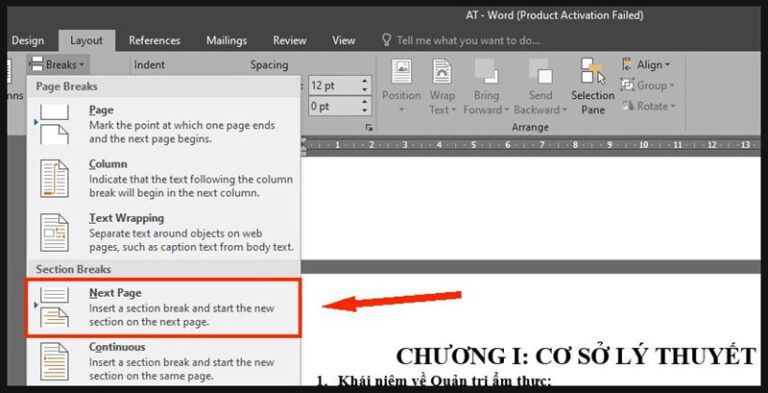Open Paragraph settings dialog launcher
Viewport: 768px width, 393px height.
click(369, 128)
